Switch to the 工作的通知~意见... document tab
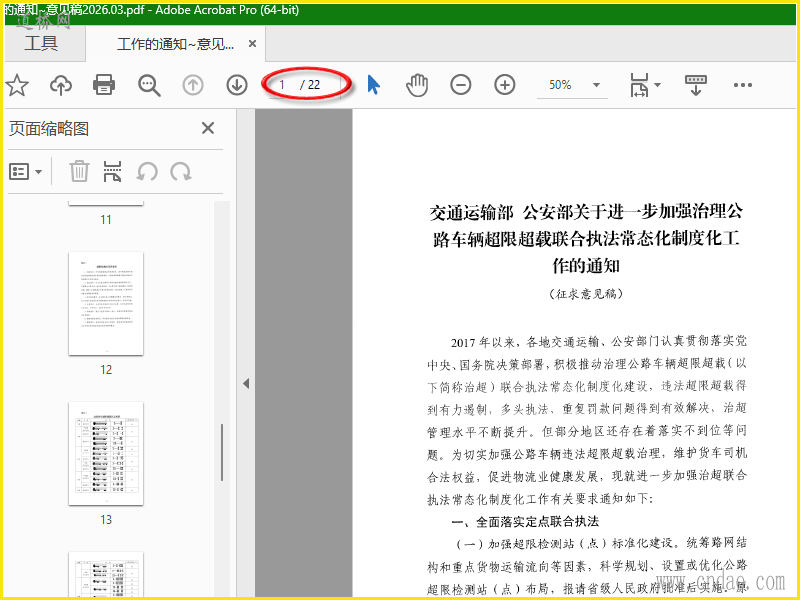Viewport: 800px width, 600px height. pyautogui.click(x=175, y=44)
